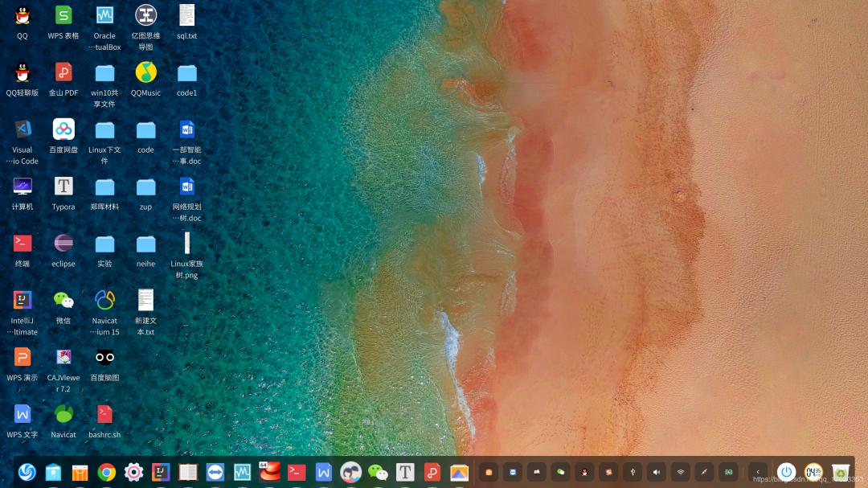Screen dimensions: 868x488
Task: Select the Oracle VirtualBox desktop icon
Action: point(104,15)
